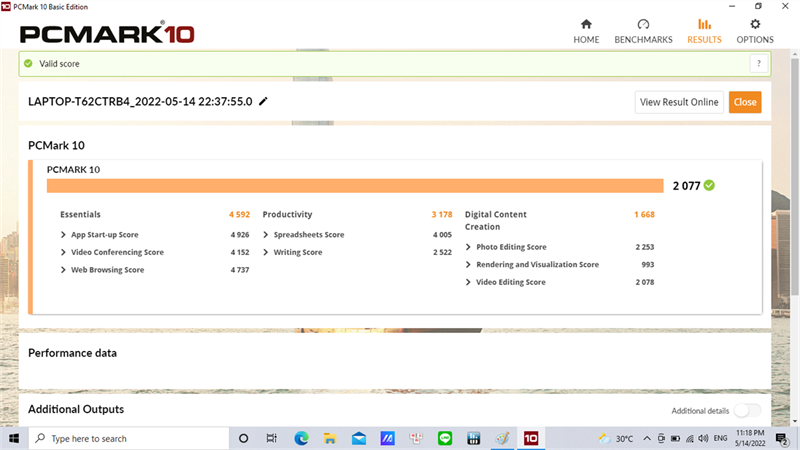Click the volume speaker icon
This screenshot has width=800, height=450.
[704, 438]
